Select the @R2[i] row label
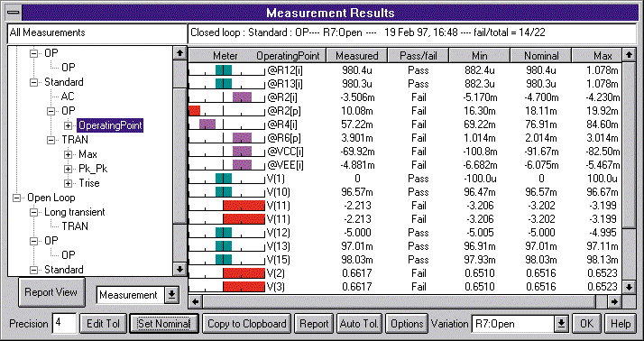The image size is (644, 341). 281,97
